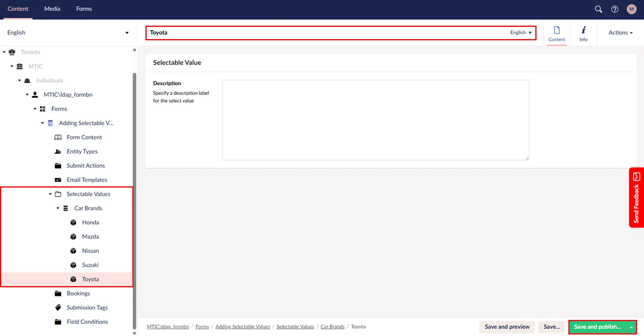Viewport: 644px width, 336px height.
Task: Click the Email Templates envelope icon
Action: 58,180
